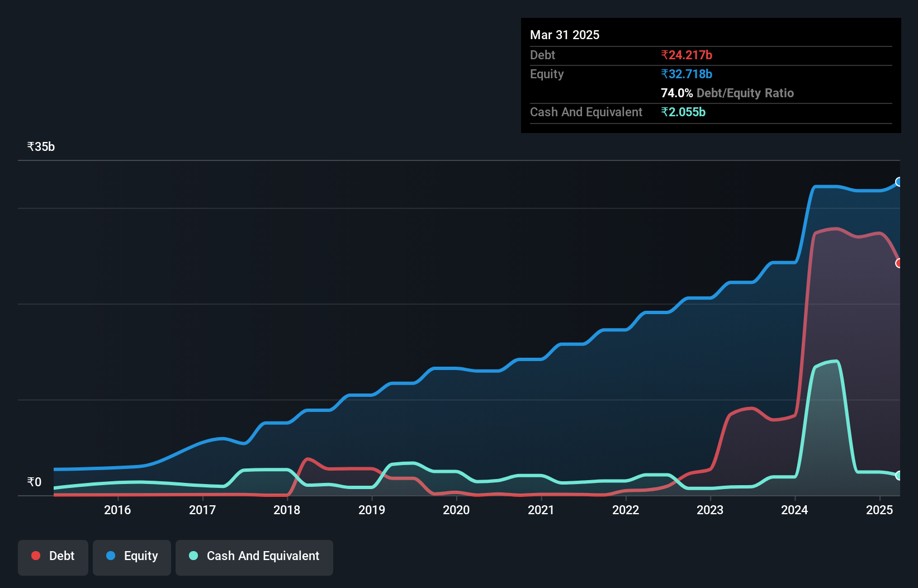Viewport: 918px width, 588px height.
Task: Select the Equity endpoint marker on chart
Action: click(899, 182)
